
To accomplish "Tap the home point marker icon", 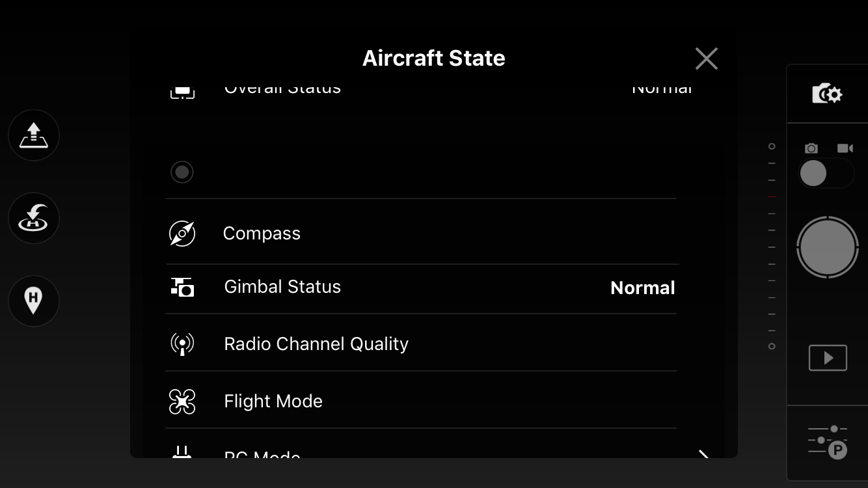I will [34, 301].
